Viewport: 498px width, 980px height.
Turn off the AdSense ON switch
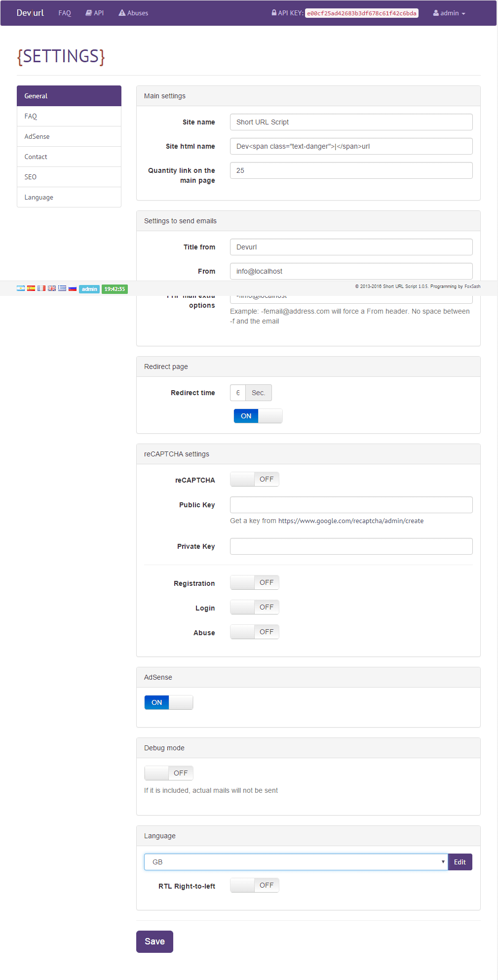point(169,702)
